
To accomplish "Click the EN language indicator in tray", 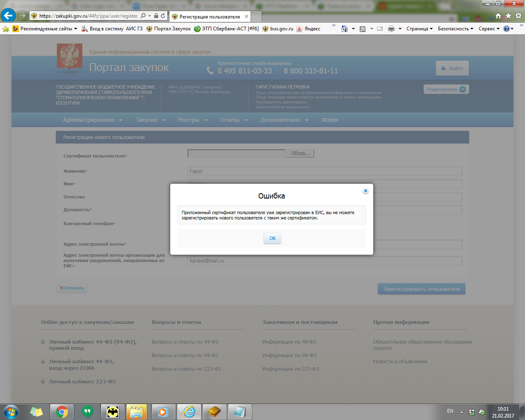I will (450, 411).
